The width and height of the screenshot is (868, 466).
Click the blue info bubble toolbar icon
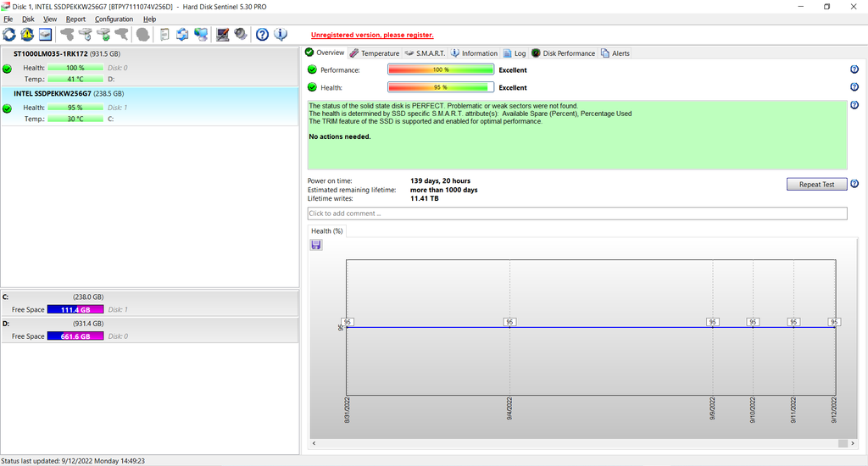click(x=281, y=35)
